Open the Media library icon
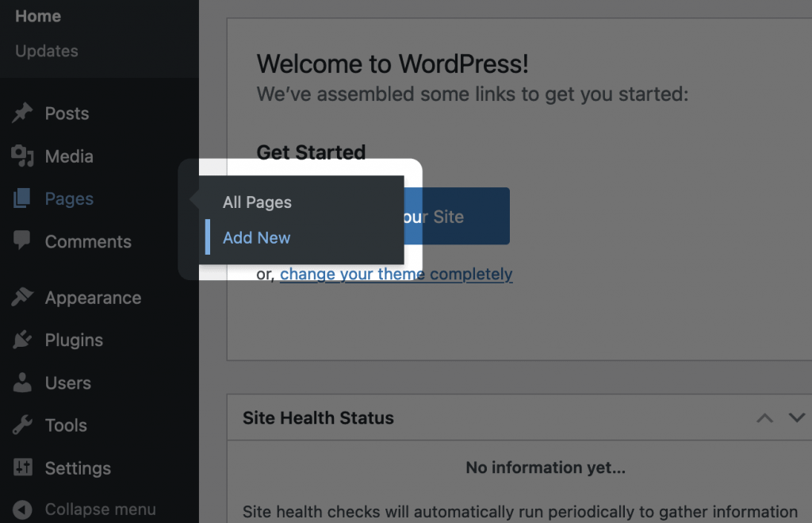 22,156
